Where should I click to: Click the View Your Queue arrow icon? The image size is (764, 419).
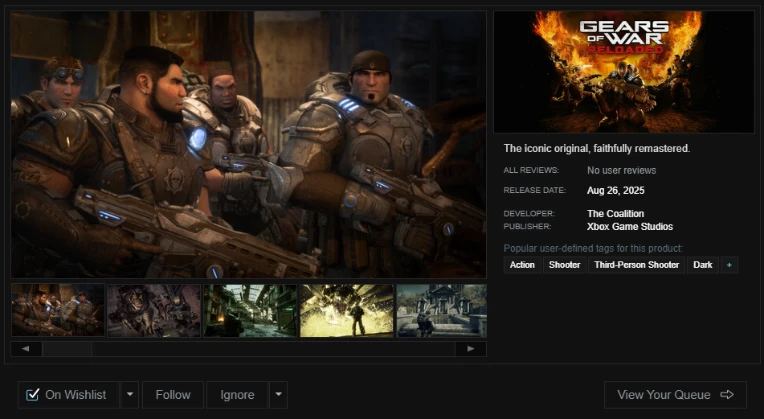[x=727, y=395]
